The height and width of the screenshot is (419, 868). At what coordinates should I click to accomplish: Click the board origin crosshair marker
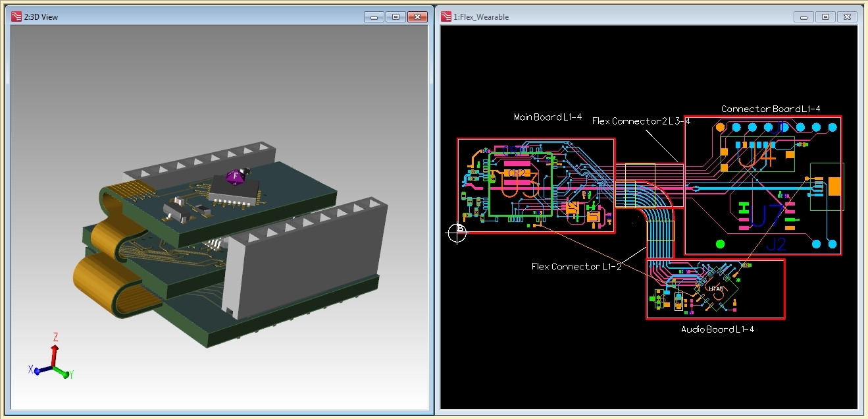click(457, 233)
